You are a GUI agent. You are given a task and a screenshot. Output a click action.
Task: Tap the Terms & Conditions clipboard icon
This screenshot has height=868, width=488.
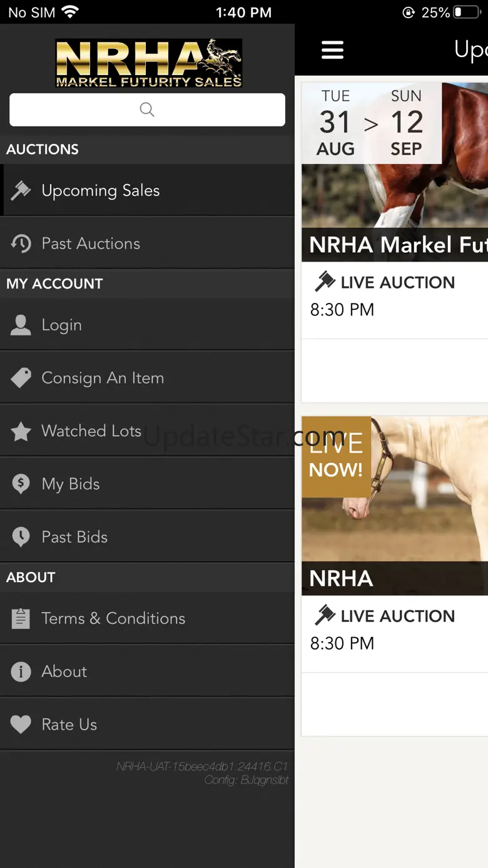[x=21, y=618]
